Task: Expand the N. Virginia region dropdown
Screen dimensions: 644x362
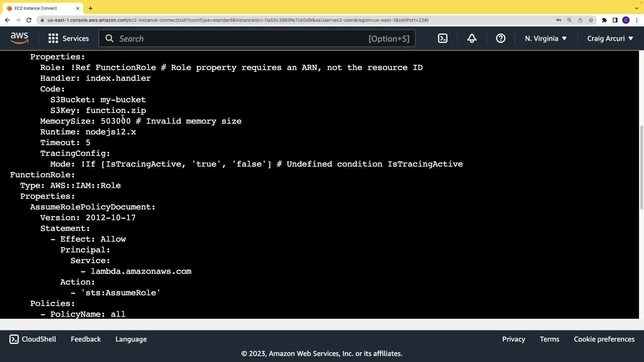Action: point(546,39)
